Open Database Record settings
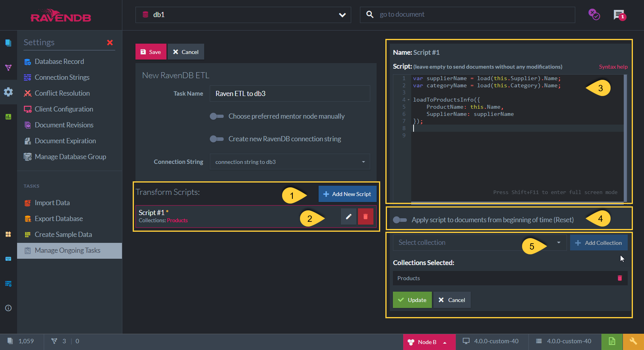The image size is (644, 350). click(59, 62)
